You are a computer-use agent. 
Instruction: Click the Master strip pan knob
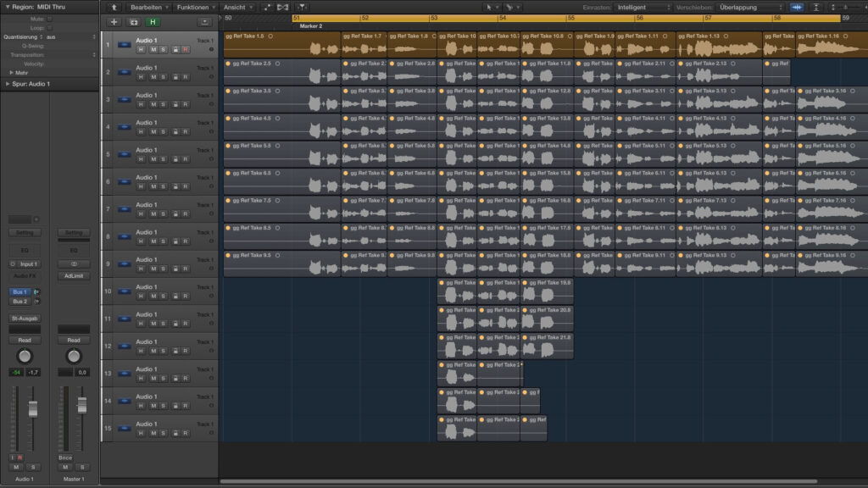point(74,357)
